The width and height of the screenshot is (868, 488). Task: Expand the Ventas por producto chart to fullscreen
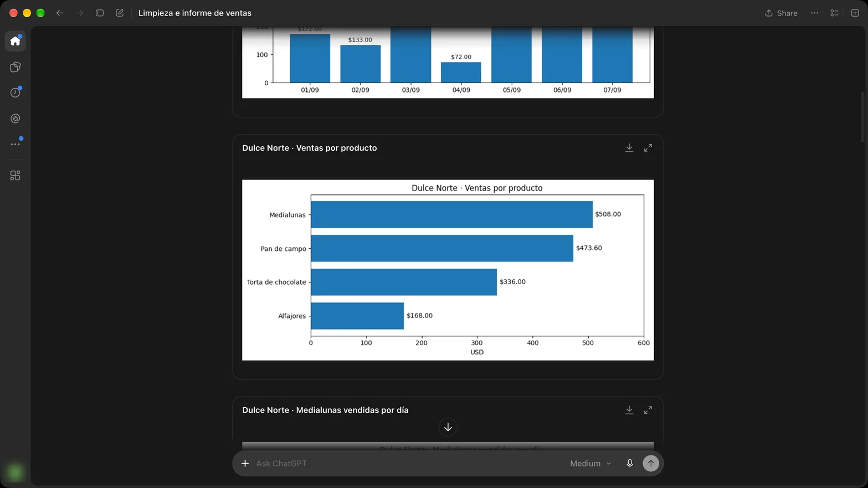[648, 148]
